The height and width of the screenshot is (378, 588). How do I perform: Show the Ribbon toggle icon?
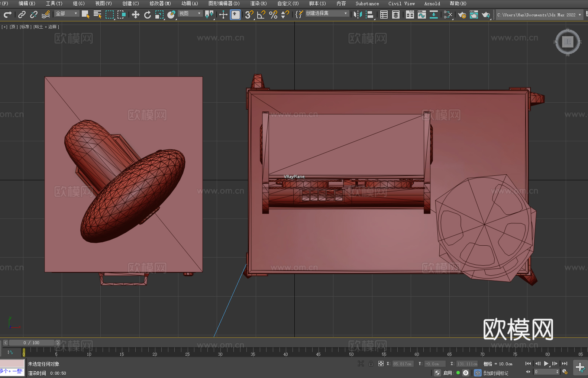point(410,14)
